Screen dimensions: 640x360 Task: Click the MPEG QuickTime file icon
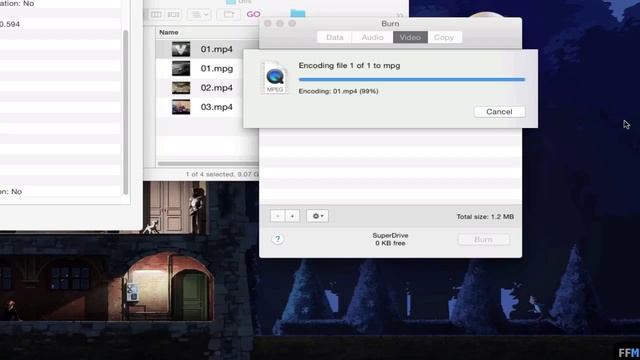(x=275, y=78)
